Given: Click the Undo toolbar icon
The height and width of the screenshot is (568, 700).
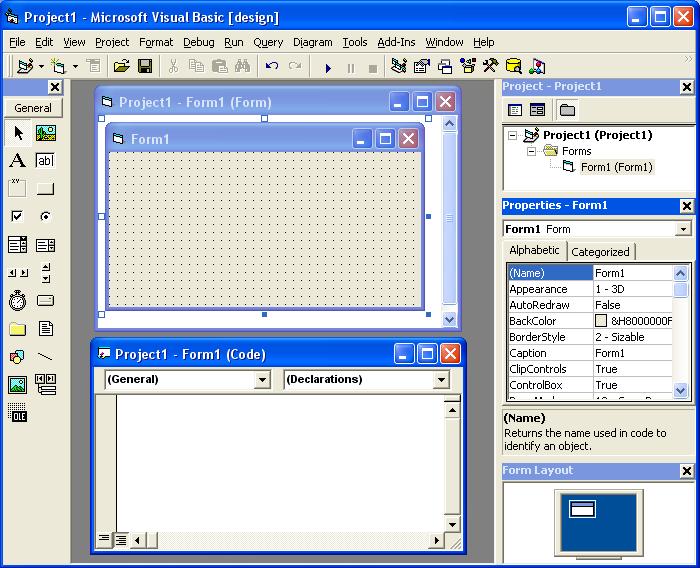Looking at the screenshot, I should [272, 67].
